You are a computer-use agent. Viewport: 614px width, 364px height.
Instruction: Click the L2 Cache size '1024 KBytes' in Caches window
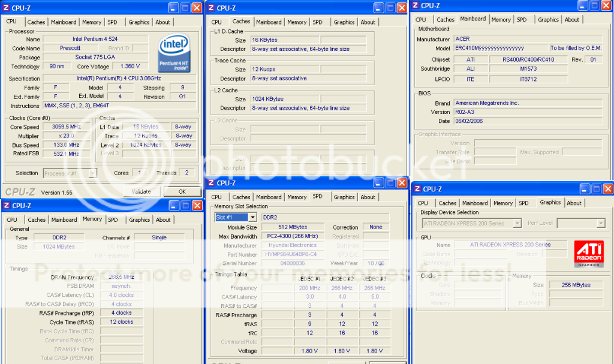tap(285, 99)
